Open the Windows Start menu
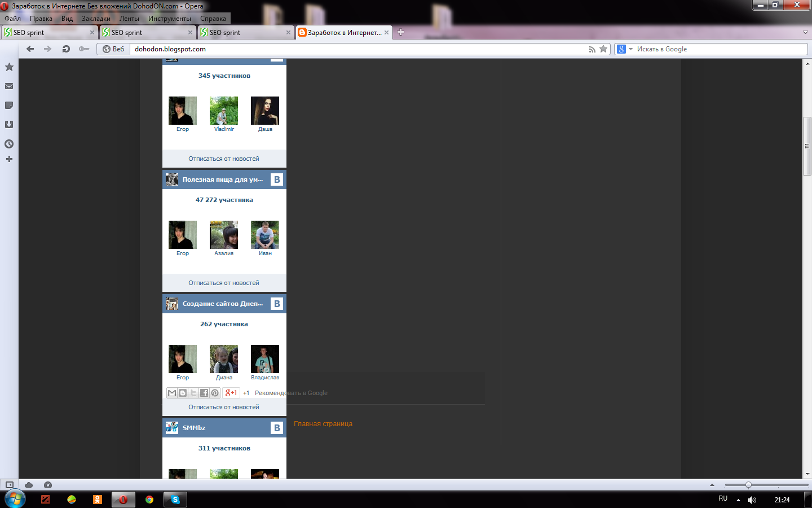The width and height of the screenshot is (812, 508). 15,500
